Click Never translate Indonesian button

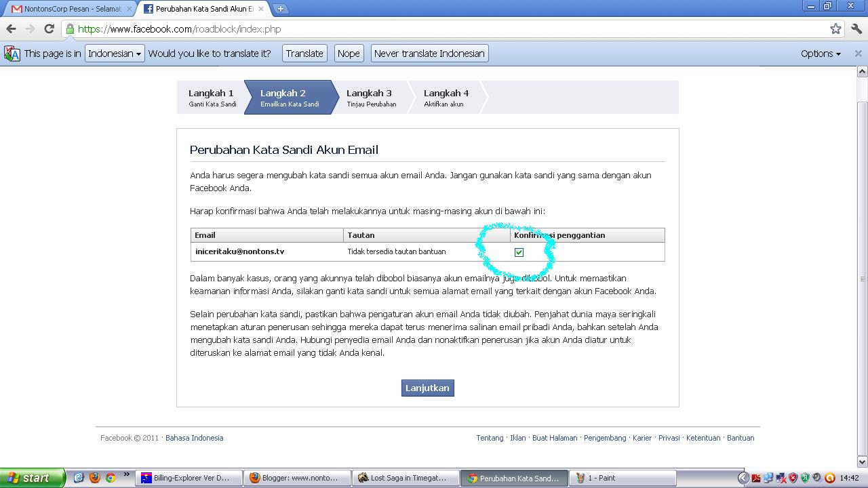(429, 54)
